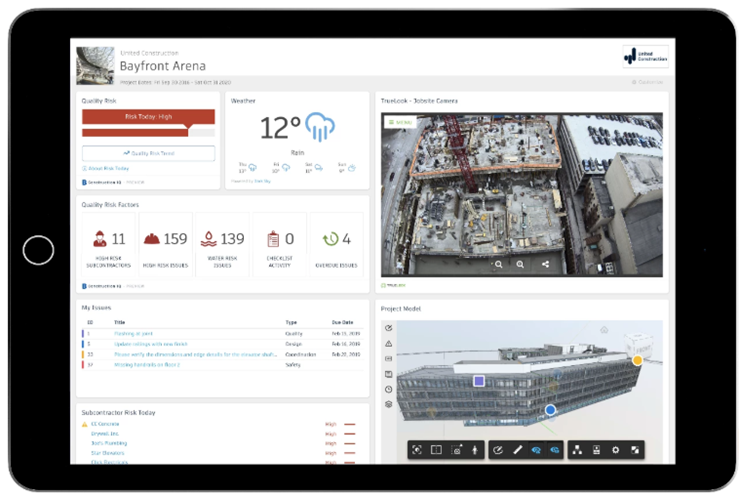Select the camera screenshot tool in model toolbar

[x=456, y=450]
